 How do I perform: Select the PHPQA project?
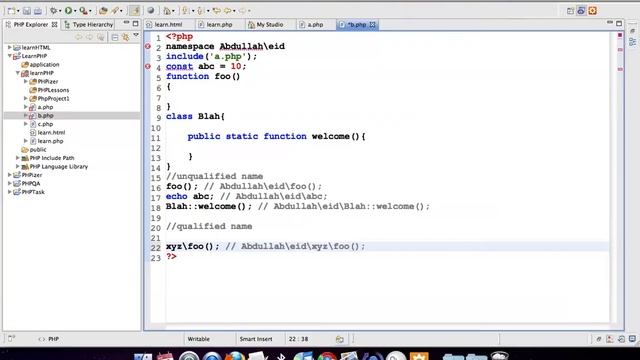[27, 184]
